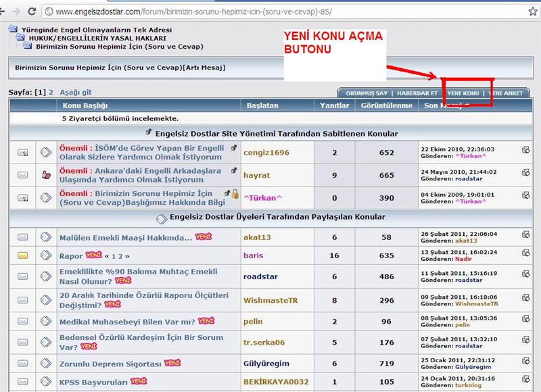Jump down via Aşağı git link
Viewport: 541px width, 392px height.
pyautogui.click(x=76, y=92)
